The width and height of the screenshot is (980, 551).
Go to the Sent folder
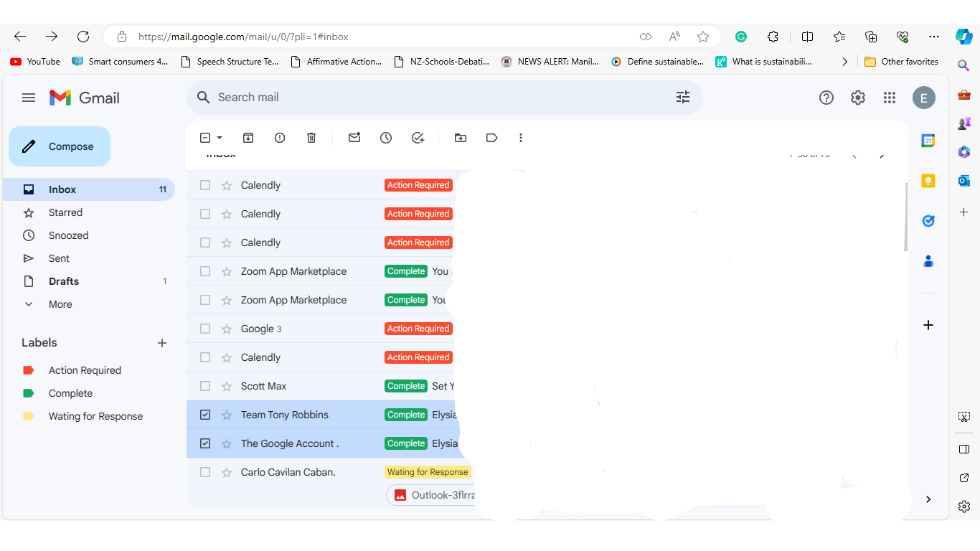59,258
